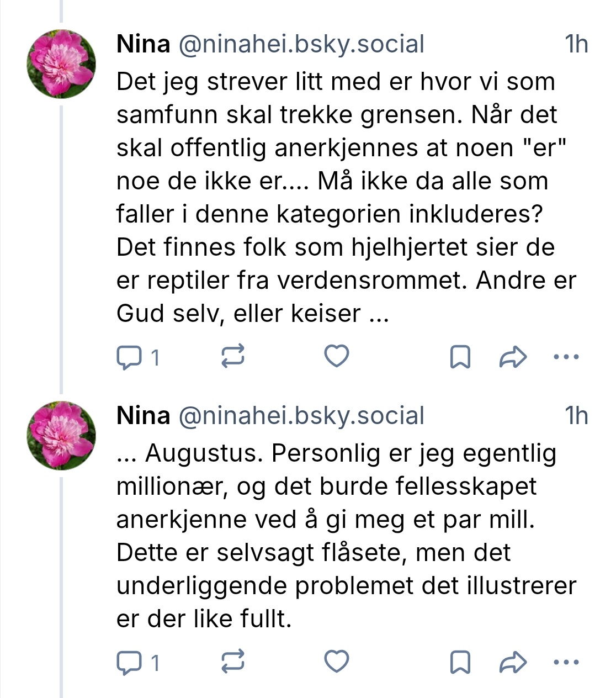The height and width of the screenshot is (698, 616).
Task: Open more options on first post
Action: (566, 357)
